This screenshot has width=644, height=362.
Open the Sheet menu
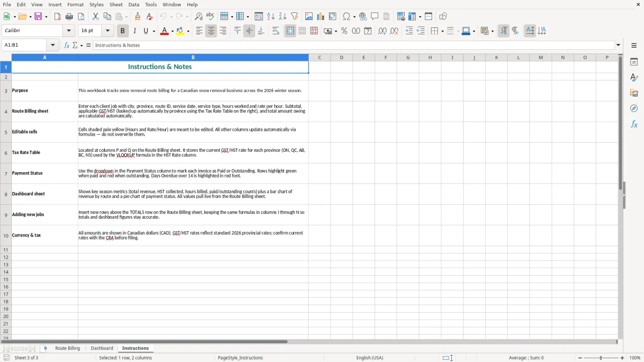[116, 4]
